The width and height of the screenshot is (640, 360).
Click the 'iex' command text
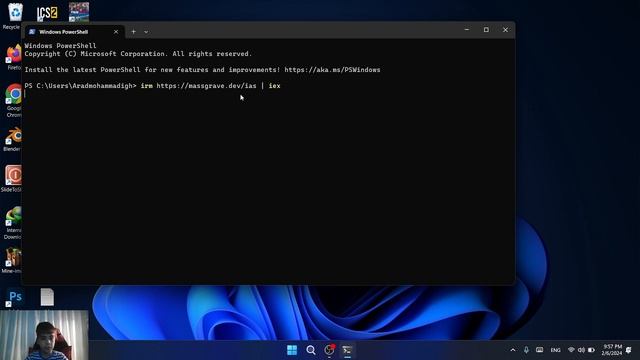tap(274, 86)
